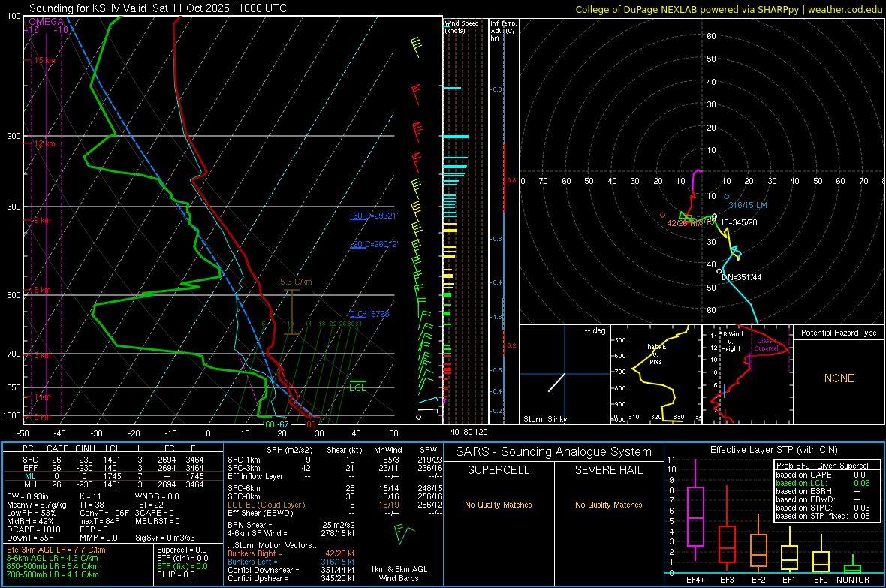Click the Supercell = 0.0 value
Screen dimensions: 886x588
click(182, 550)
